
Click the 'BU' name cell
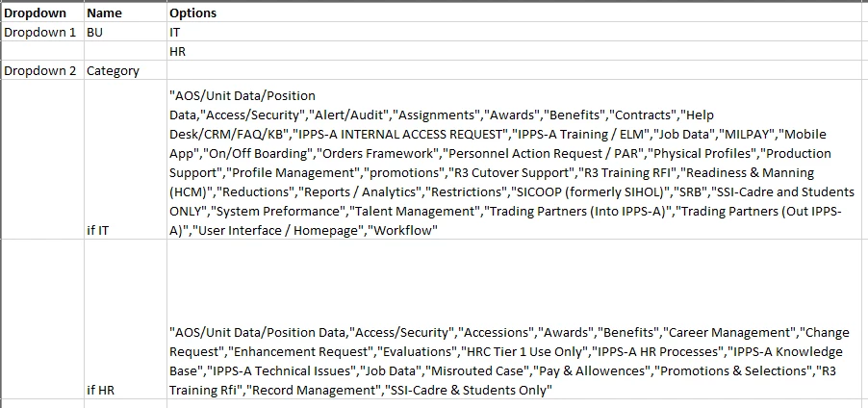point(126,32)
